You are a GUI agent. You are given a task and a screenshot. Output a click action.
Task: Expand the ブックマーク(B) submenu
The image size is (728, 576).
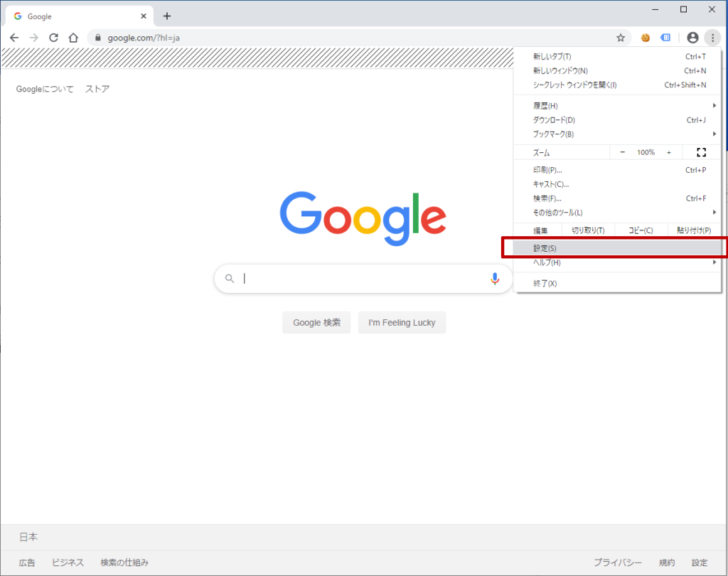point(617,134)
